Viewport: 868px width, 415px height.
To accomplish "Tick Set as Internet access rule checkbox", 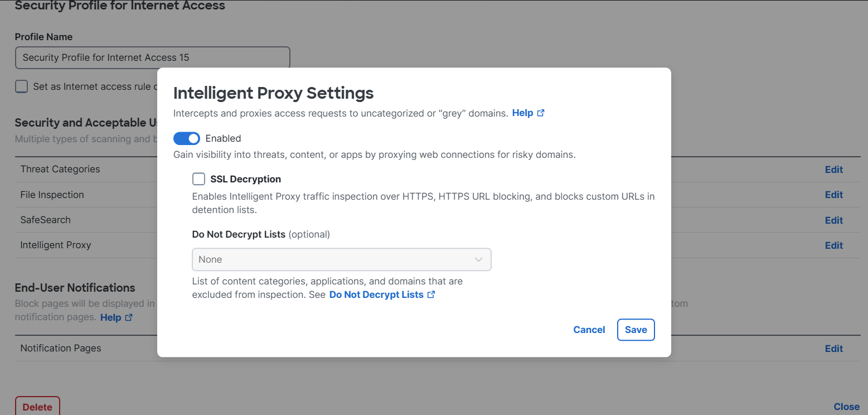I will (x=21, y=86).
